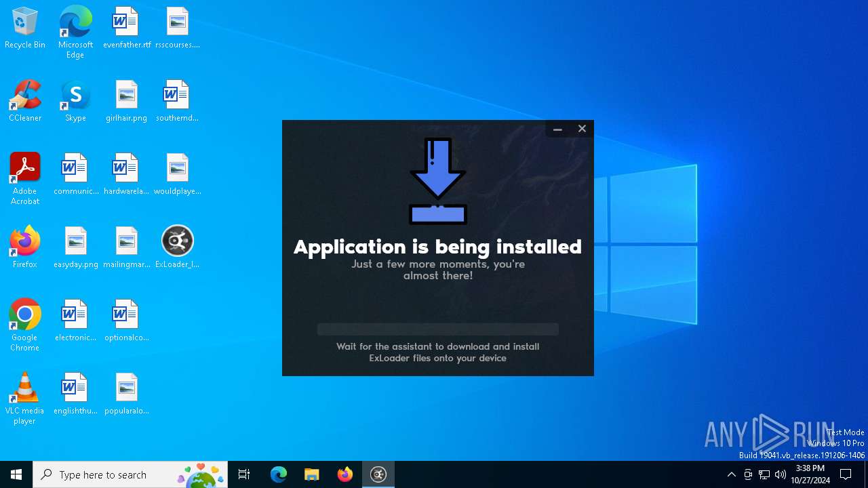Open the Windows Start menu
The height and width of the screenshot is (488, 868).
[x=16, y=474]
